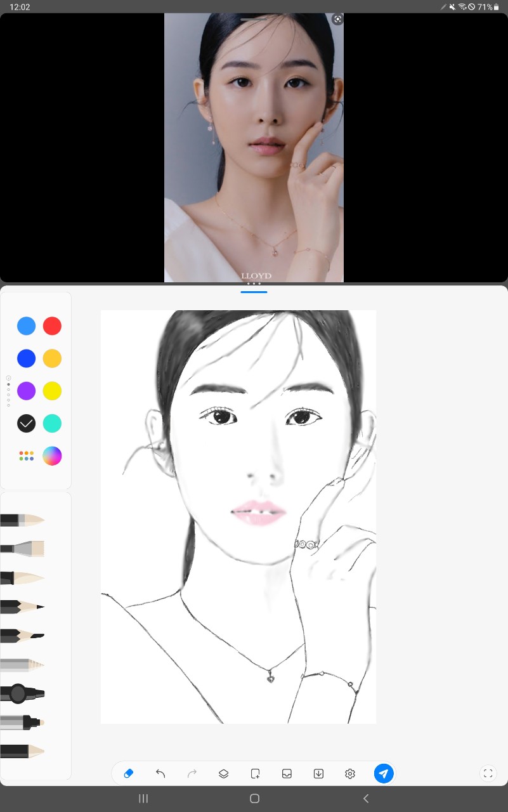Open drawing settings gear
The height and width of the screenshot is (812, 508).
coord(350,774)
